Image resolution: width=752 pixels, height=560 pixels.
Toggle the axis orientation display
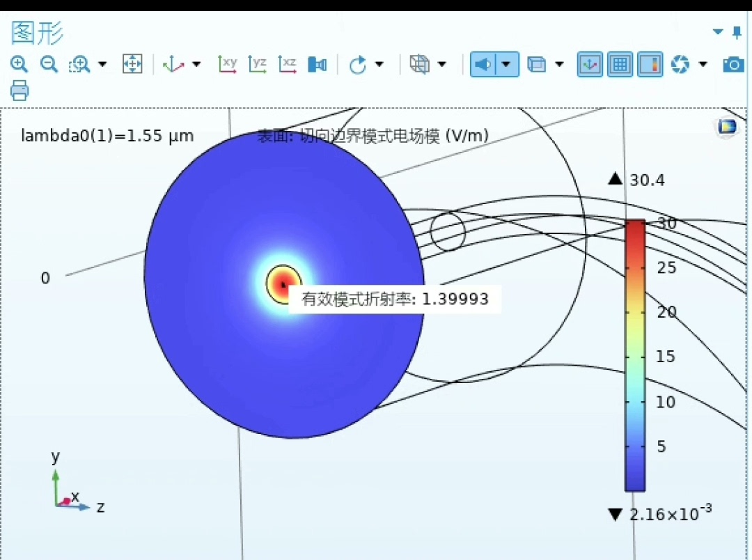[x=590, y=64]
